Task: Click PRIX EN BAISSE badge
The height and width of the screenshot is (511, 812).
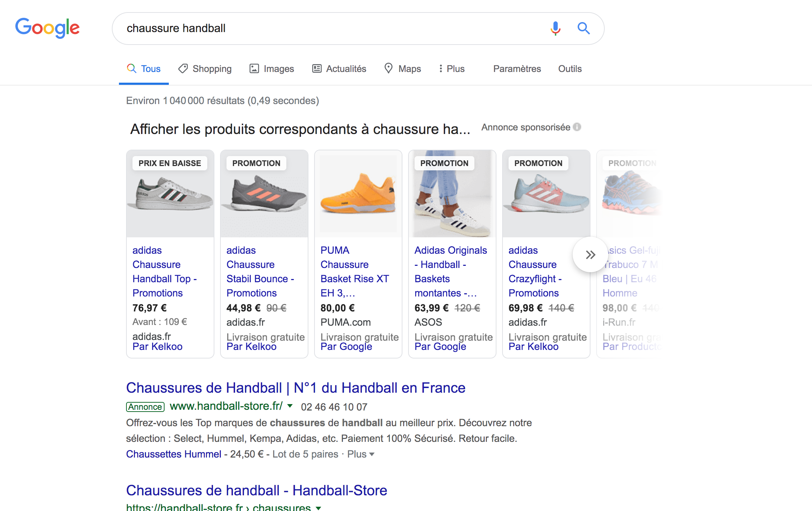Action: click(170, 163)
